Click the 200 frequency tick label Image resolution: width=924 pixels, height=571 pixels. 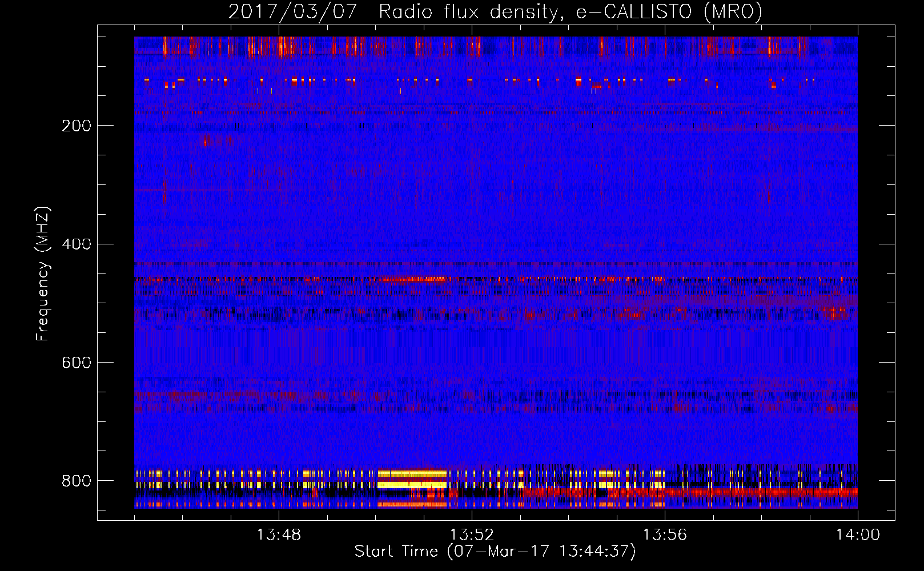pos(77,126)
